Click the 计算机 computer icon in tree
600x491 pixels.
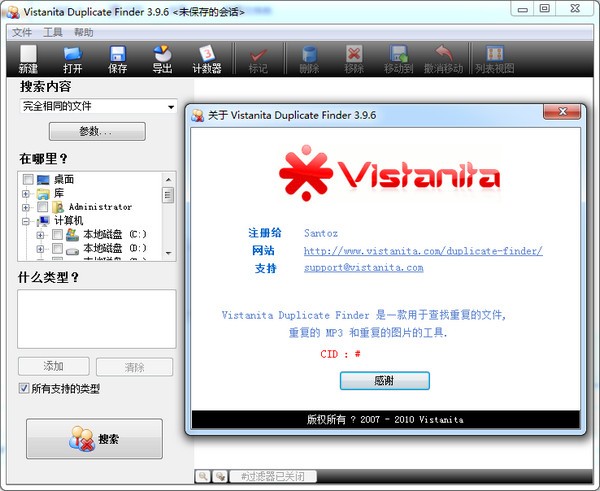[43, 221]
